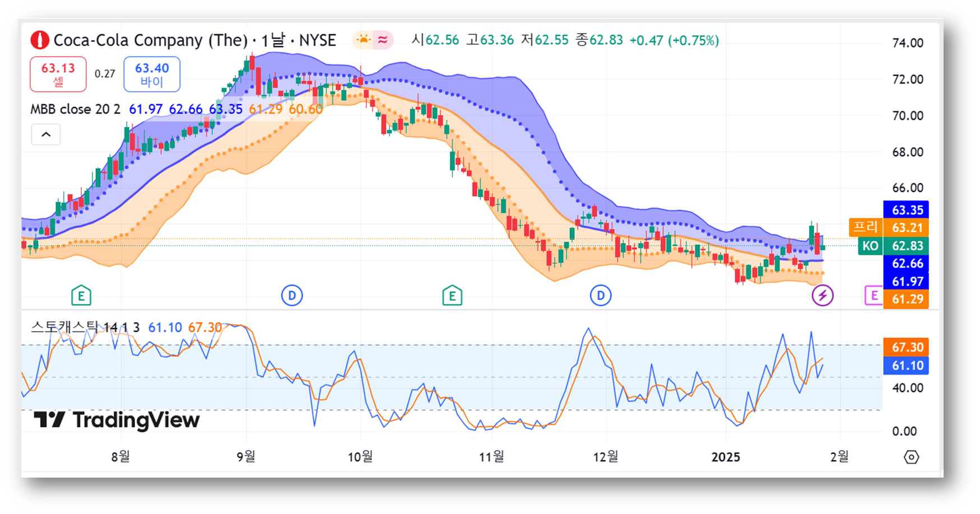Click the green KO price label tag
The image size is (980, 514).
point(870,246)
